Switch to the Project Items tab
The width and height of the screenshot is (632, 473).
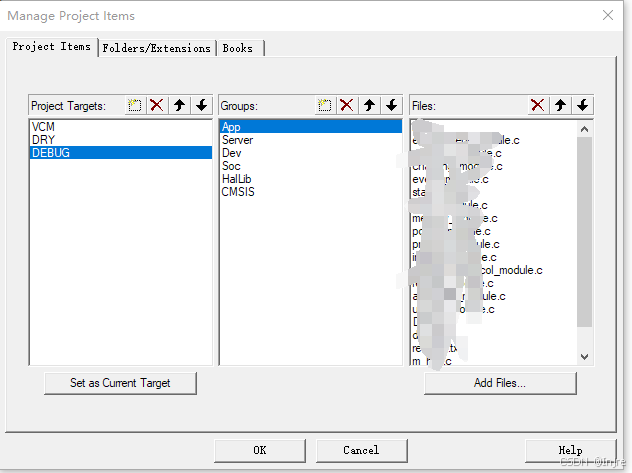[x=52, y=47]
